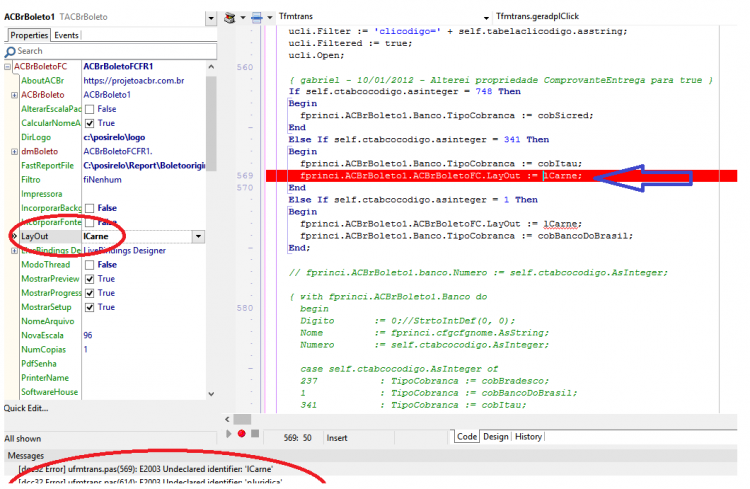Expand the dmBoleto property node
Image resolution: width=750 pixels, height=489 pixels.
[x=14, y=152]
